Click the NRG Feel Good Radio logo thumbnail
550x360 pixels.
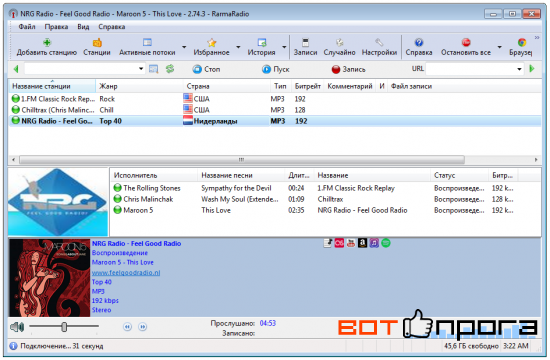[58, 202]
